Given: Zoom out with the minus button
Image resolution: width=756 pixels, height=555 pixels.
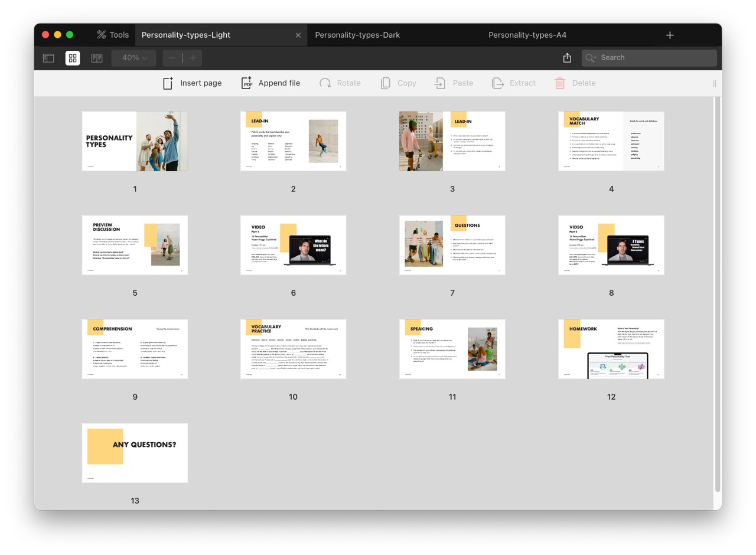Looking at the screenshot, I should pos(172,58).
